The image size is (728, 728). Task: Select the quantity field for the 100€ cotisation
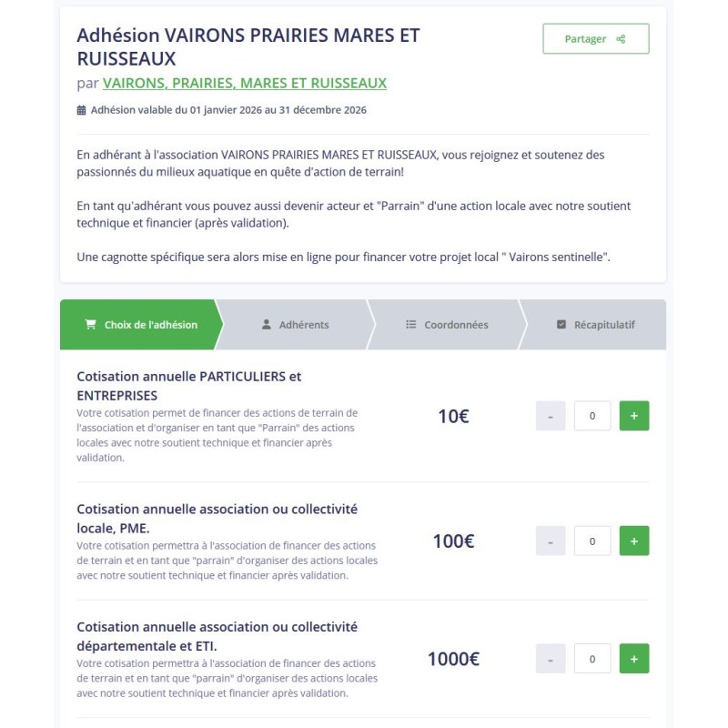[x=591, y=540]
